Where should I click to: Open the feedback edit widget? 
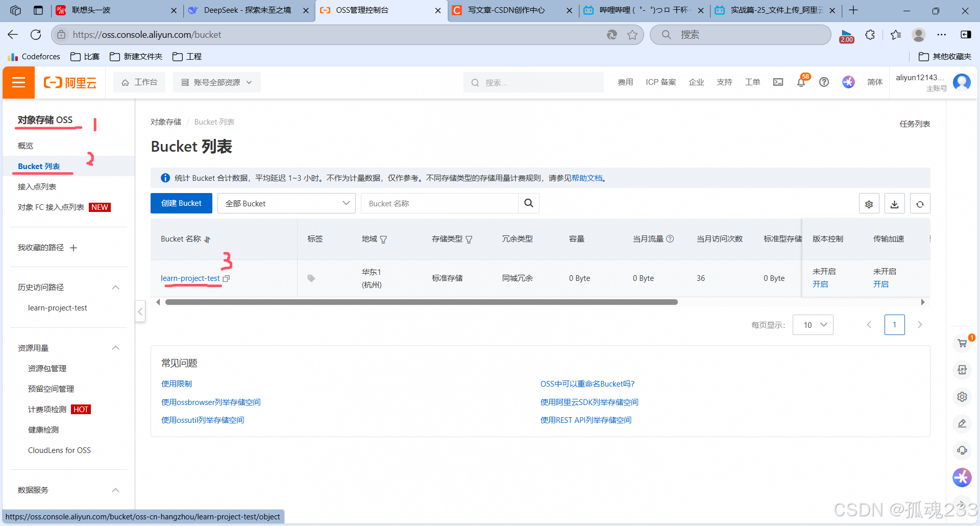[962, 423]
